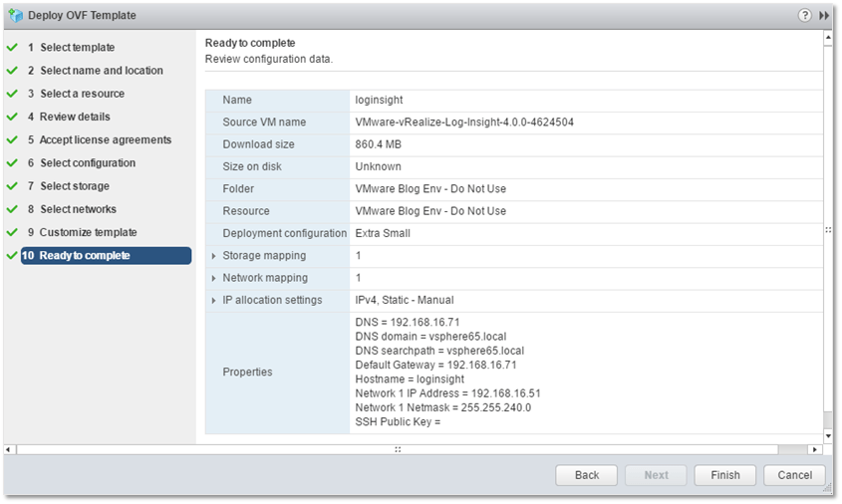Click Network 1 IP Address = 192.168.16.51 line

[x=447, y=393]
